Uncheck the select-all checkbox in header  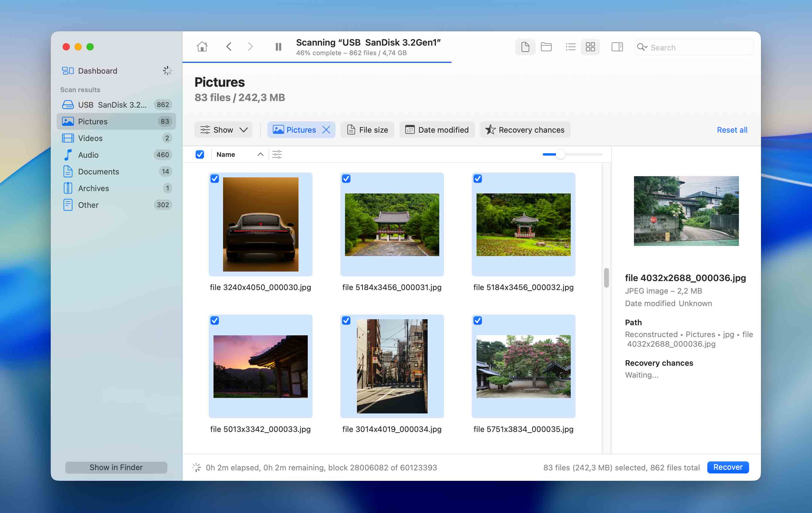199,154
